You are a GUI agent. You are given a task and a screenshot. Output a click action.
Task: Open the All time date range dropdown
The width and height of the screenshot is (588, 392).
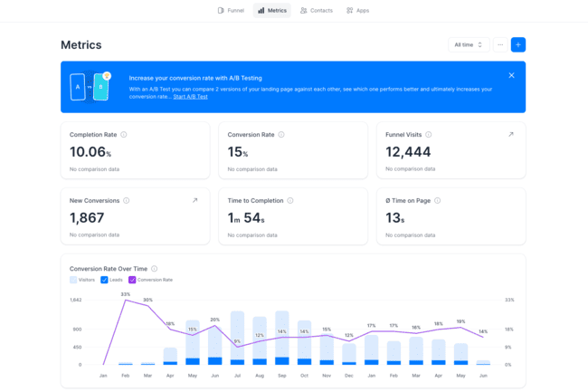pos(469,44)
